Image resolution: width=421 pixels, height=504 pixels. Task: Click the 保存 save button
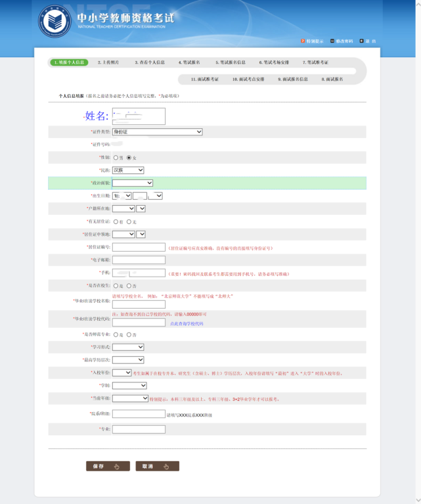108,466
